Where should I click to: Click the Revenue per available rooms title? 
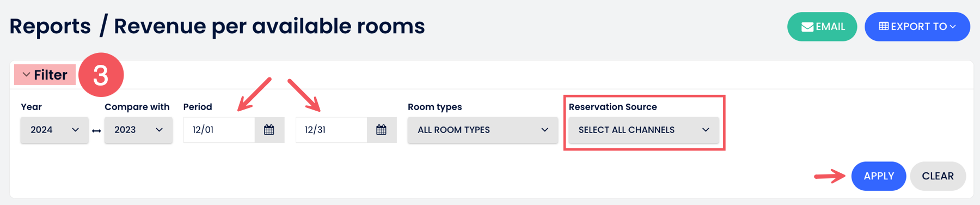click(269, 26)
